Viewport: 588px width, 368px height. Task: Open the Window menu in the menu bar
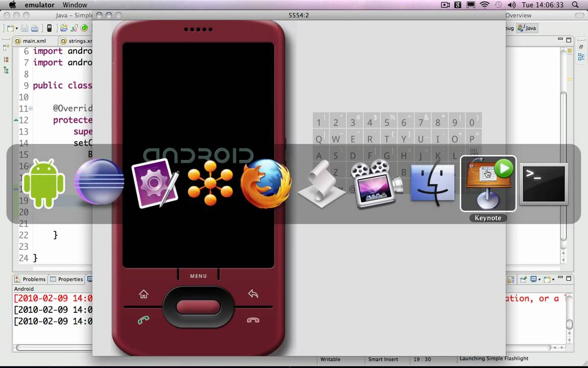pos(75,5)
